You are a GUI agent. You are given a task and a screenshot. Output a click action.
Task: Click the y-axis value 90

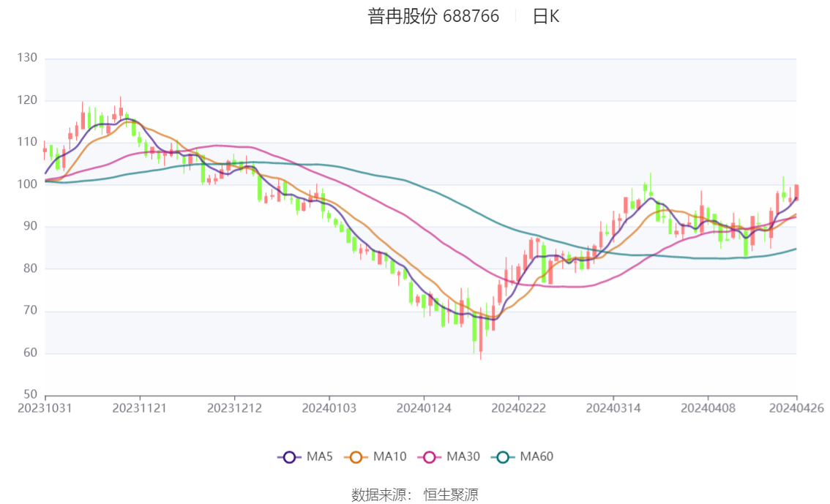[x=30, y=226]
